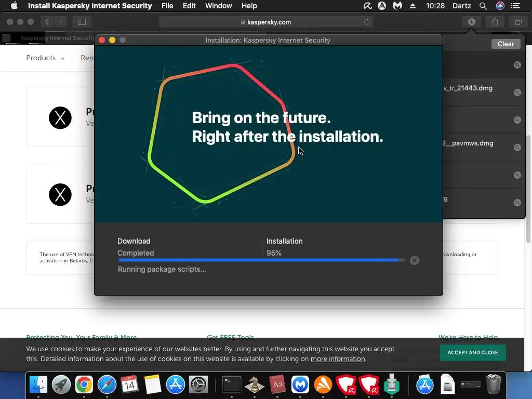Open the Help menu

[x=249, y=6]
